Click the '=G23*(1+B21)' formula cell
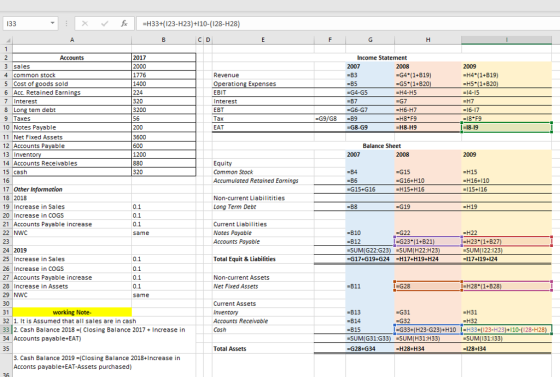This screenshot has height=377, width=560. point(428,242)
